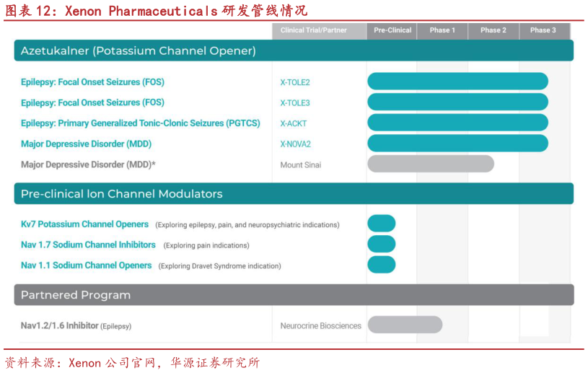This screenshot has height=373, width=588.
Task: Click the gray Major Depressive Disorder (MDD)* text
Action: tap(88, 164)
